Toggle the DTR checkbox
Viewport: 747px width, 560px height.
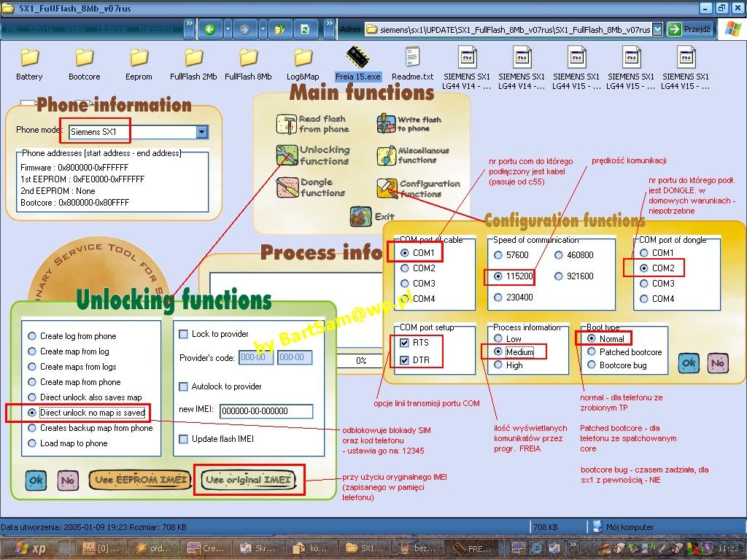(x=404, y=360)
